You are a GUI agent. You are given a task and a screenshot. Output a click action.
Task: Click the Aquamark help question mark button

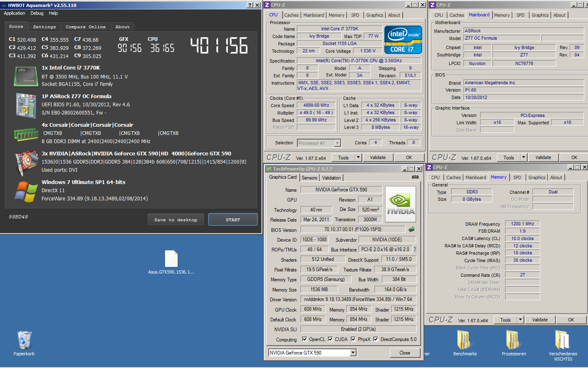(250, 5)
